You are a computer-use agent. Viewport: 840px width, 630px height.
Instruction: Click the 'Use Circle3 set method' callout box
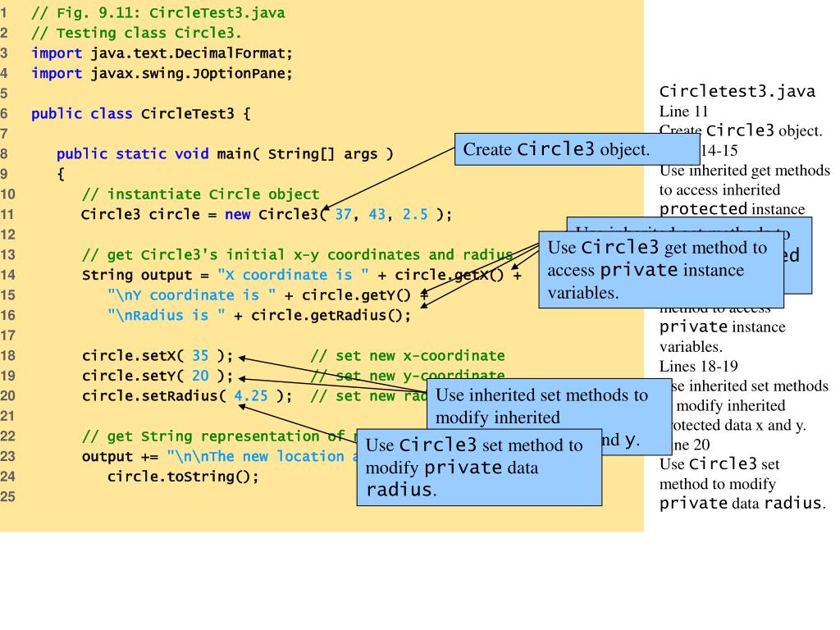click(479, 467)
